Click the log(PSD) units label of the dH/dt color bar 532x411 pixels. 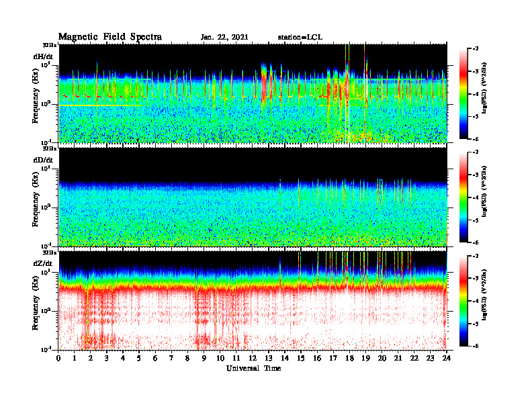tap(484, 88)
